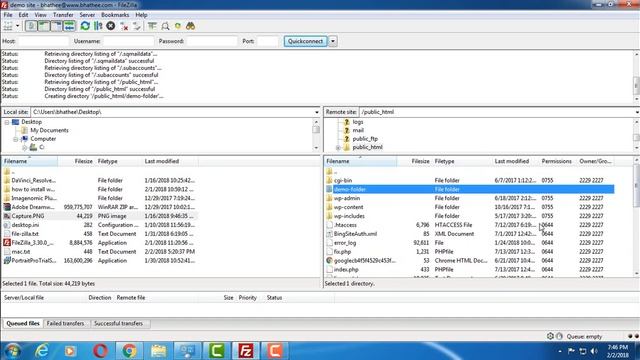Disconnect from the current server
Screen dimensions: 640x360
click(x=124, y=26)
